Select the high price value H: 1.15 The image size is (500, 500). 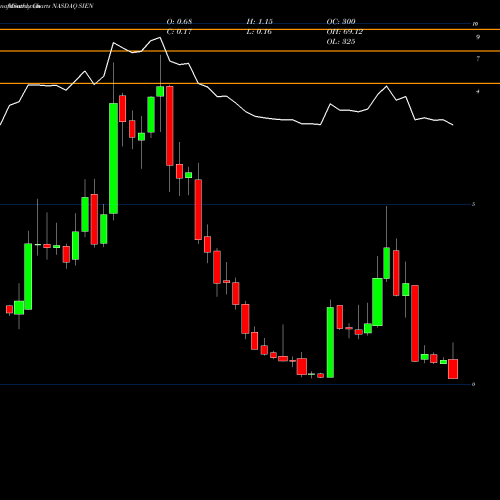point(260,21)
